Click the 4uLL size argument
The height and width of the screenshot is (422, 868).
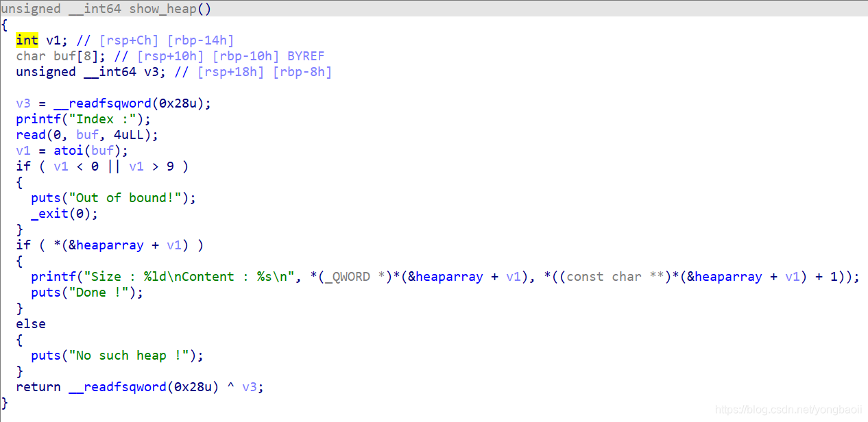[129, 135]
